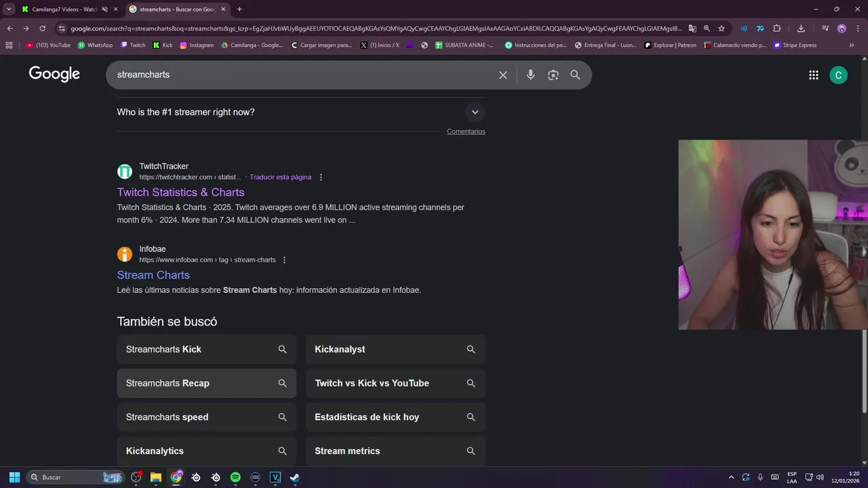The height and width of the screenshot is (488, 868).
Task: Open the Google apps grid
Action: (x=814, y=75)
